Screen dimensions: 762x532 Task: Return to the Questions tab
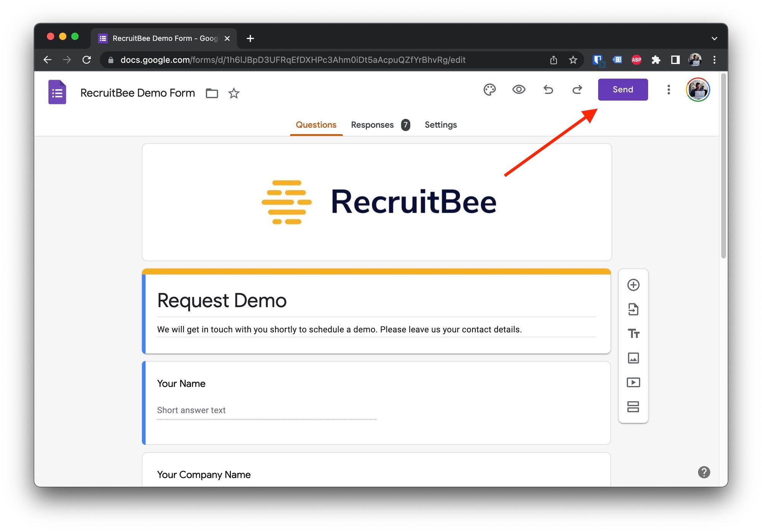(316, 125)
